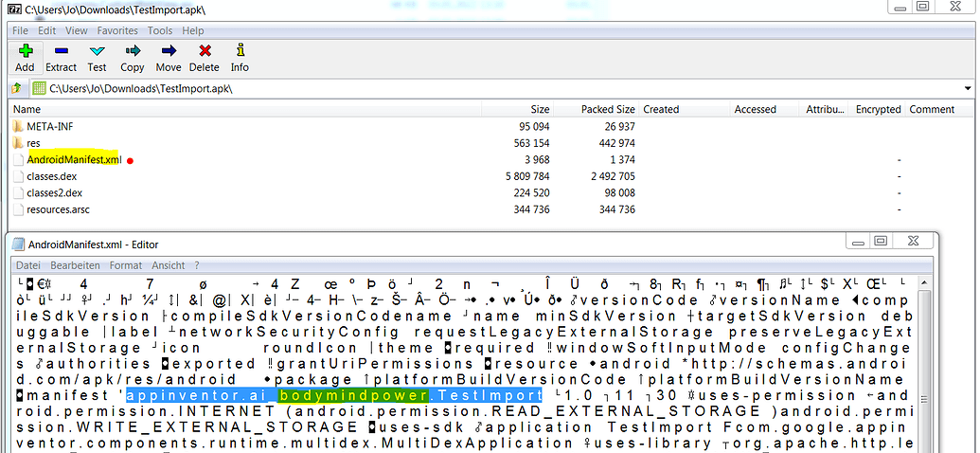The image size is (980, 453).
Task: Open the Tools menu
Action: coord(159,30)
